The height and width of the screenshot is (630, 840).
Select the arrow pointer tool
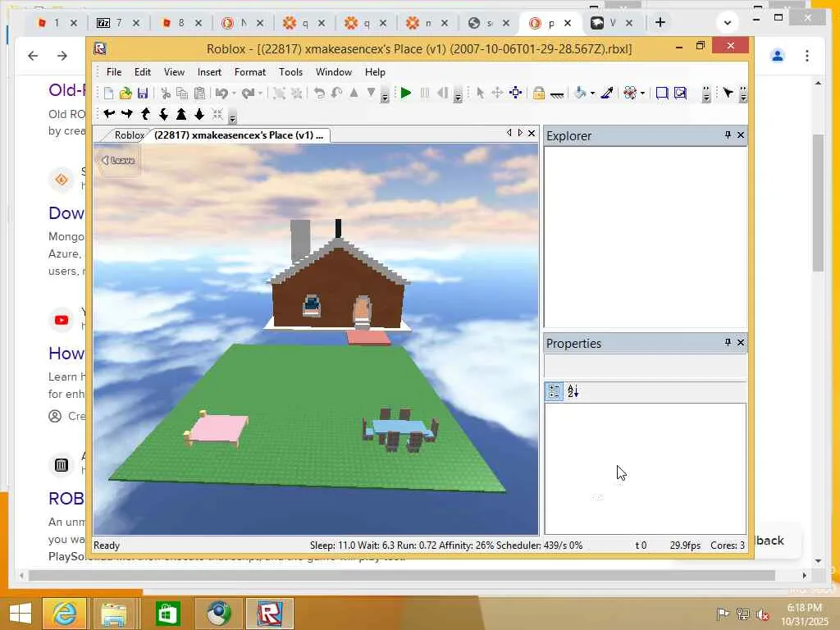(x=481, y=94)
